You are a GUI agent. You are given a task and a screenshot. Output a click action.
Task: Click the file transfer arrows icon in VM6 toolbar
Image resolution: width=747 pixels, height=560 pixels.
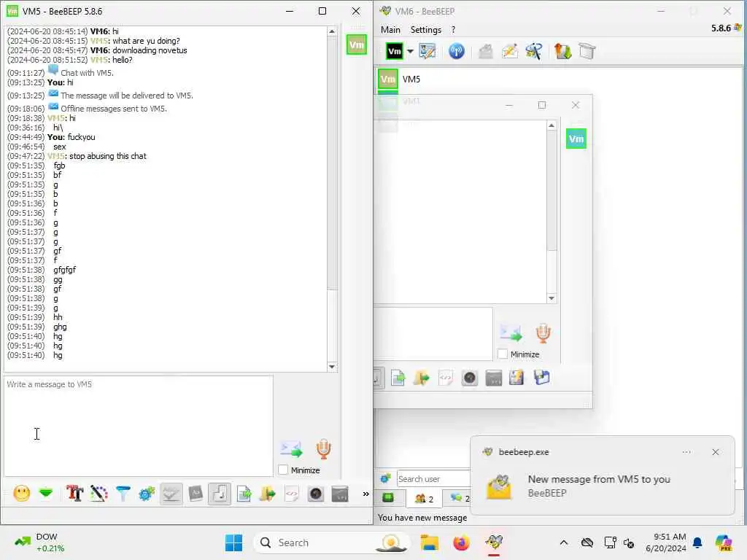(x=562, y=51)
